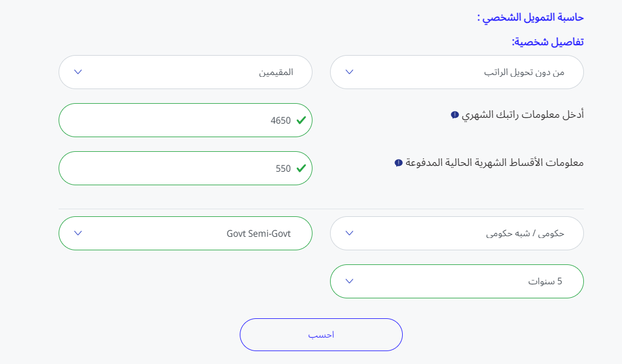This screenshot has height=364, width=622.
Task: Focus the monthly salary field showing 4650
Action: click(x=186, y=120)
